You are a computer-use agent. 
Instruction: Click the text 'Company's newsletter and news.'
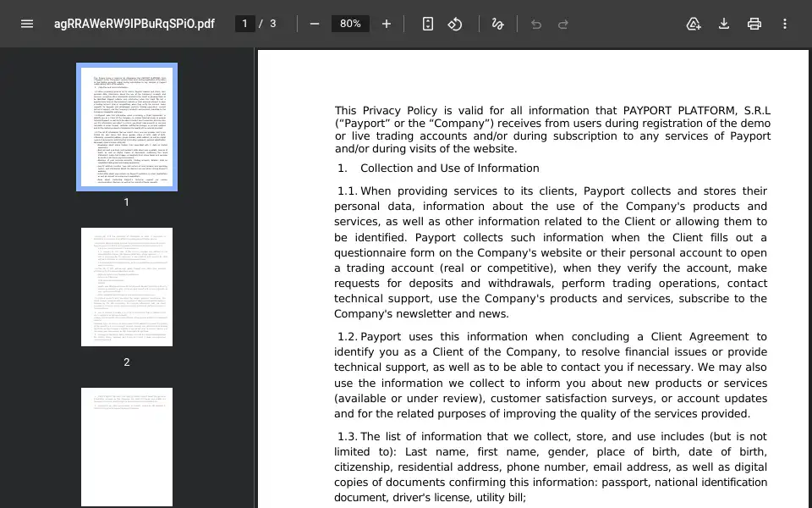tap(421, 314)
